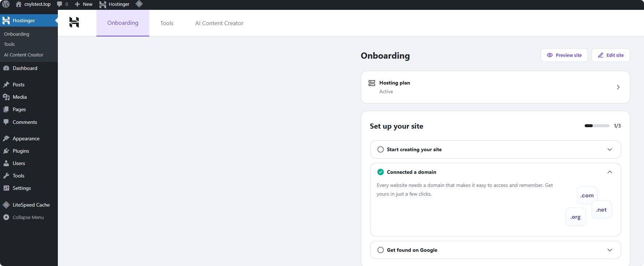Switch to the Tools tab at top
The height and width of the screenshot is (266, 644).
coord(167,23)
